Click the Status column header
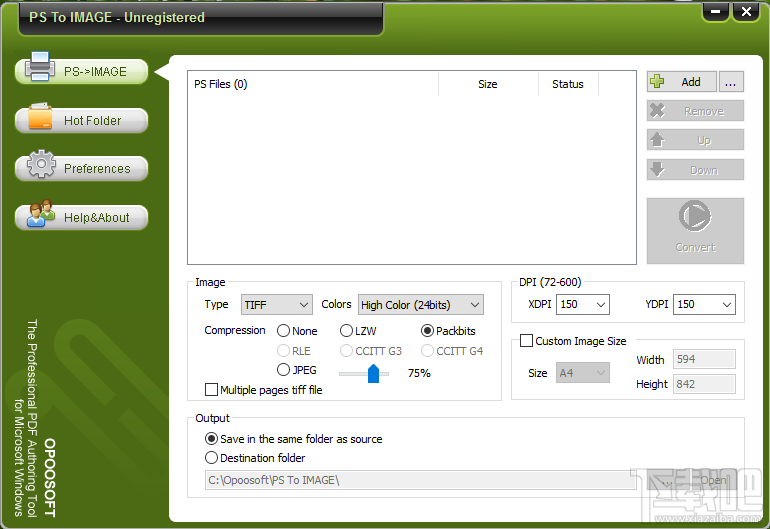 [x=568, y=84]
